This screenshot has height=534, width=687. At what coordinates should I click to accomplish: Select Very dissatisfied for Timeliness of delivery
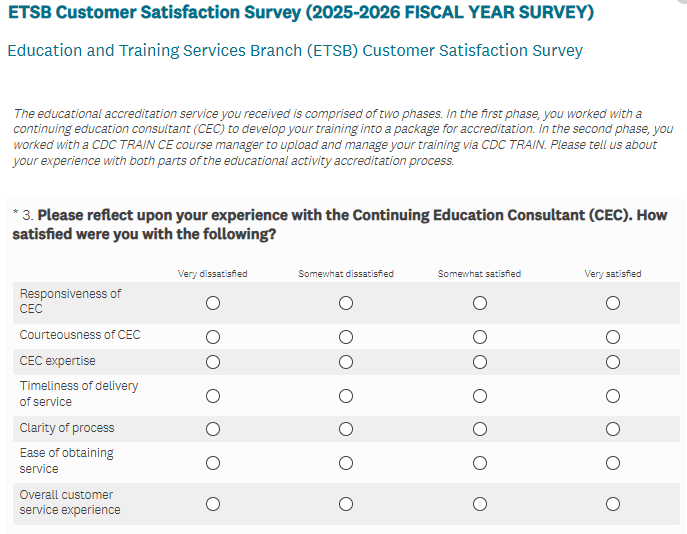tap(213, 395)
